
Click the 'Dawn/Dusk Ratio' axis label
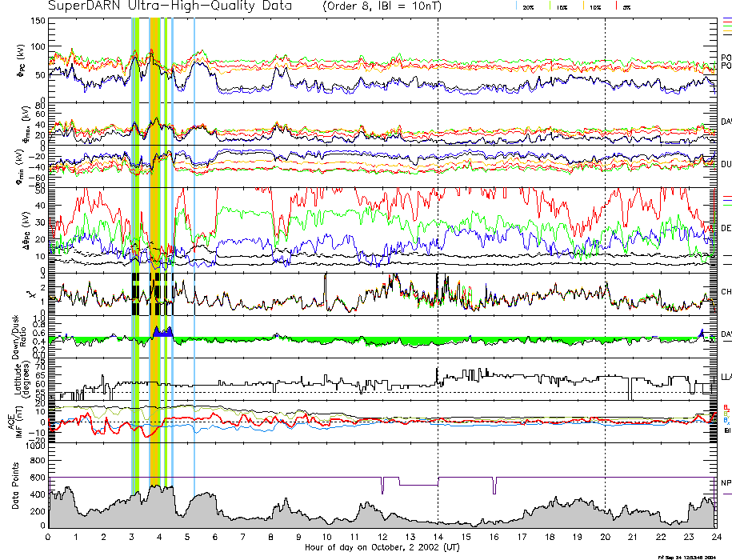(x=18, y=337)
